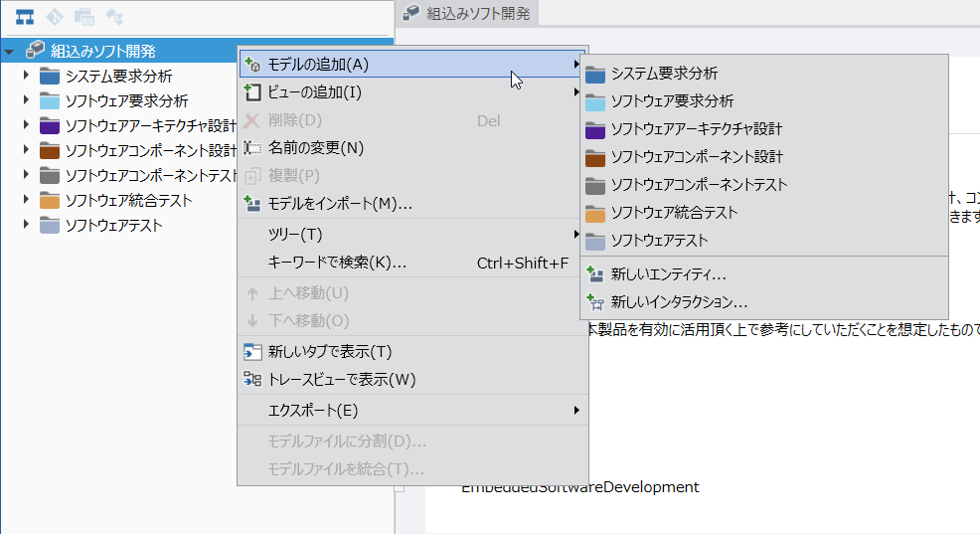Screen dimensions: 980x534
Task: Add ソフトウェアアーキテクチャ設計 model from submenu
Action: click(x=764, y=129)
